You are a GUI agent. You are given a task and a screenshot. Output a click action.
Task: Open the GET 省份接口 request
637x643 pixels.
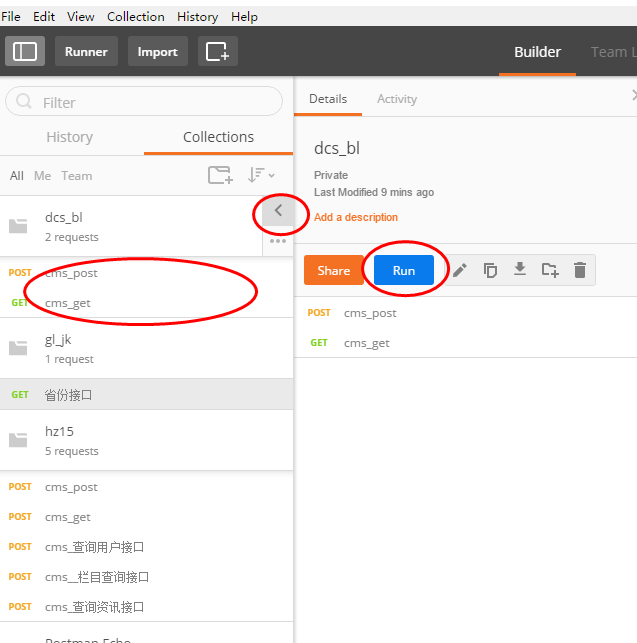(146, 394)
